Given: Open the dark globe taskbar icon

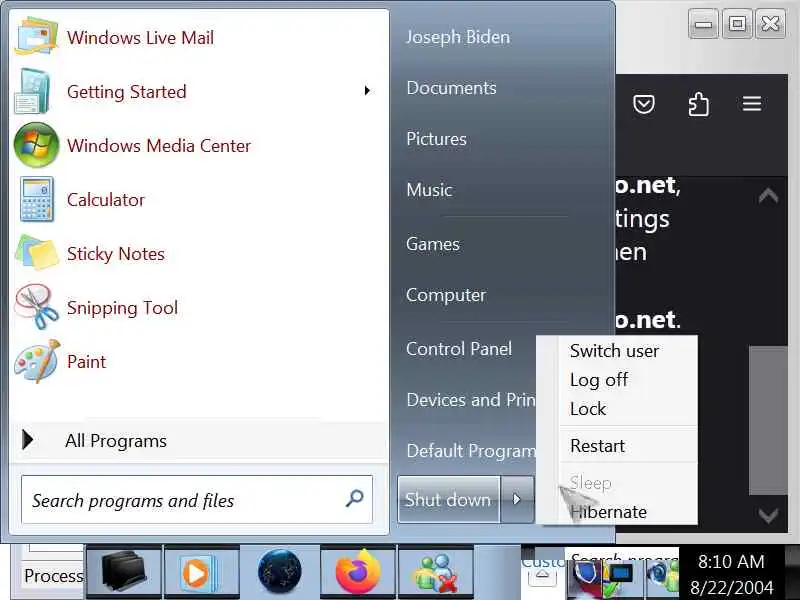Looking at the screenshot, I should click(280, 572).
